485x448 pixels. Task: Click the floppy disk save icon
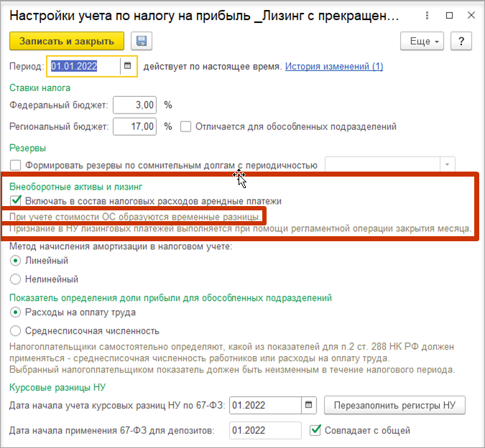[142, 41]
